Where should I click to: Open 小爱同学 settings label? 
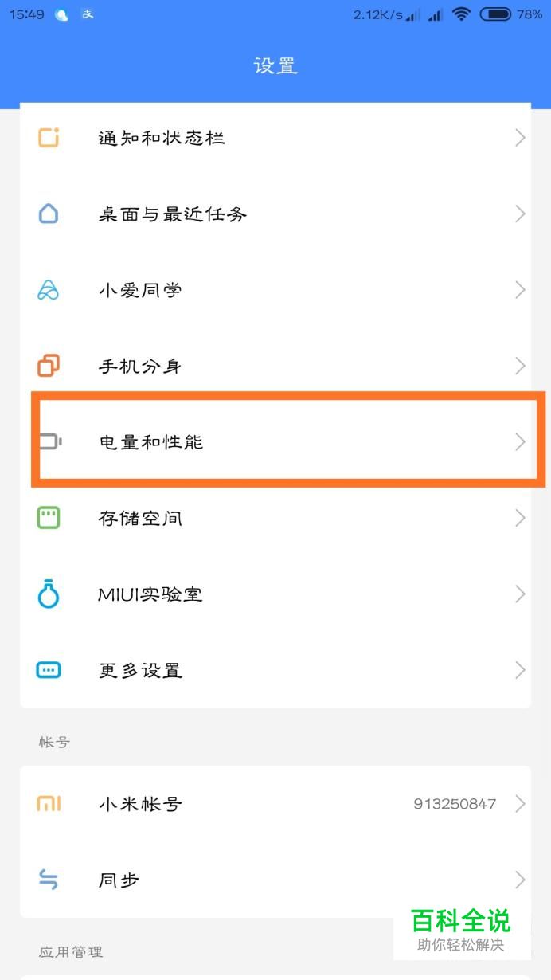point(140,290)
